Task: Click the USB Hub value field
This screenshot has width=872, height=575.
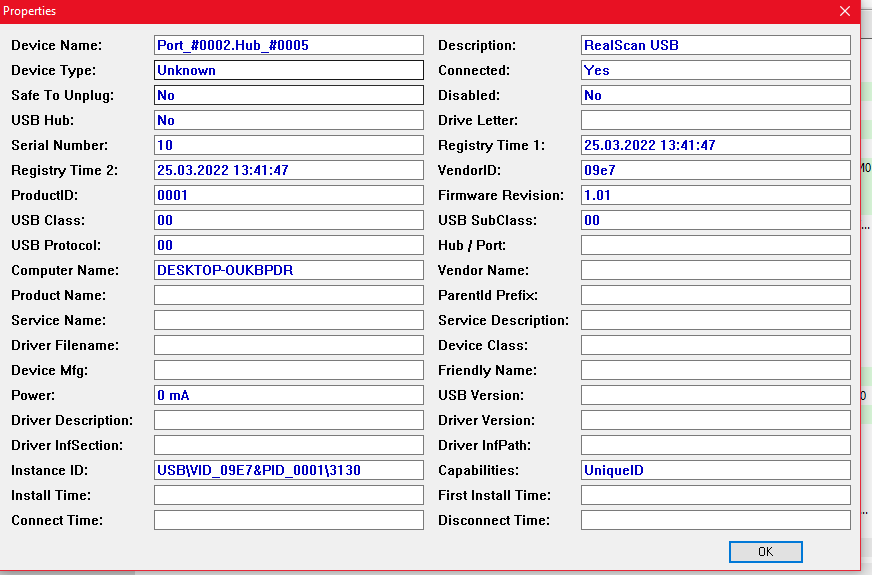Action: (289, 120)
